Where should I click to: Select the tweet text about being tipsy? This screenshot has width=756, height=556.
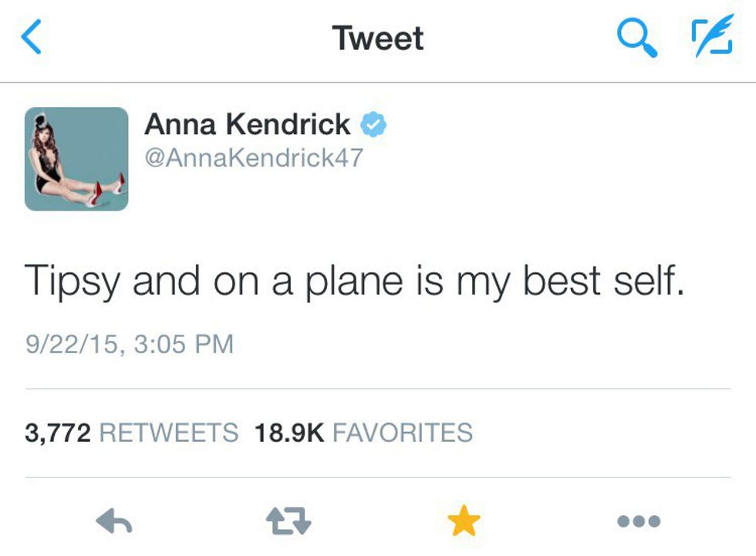(355, 281)
